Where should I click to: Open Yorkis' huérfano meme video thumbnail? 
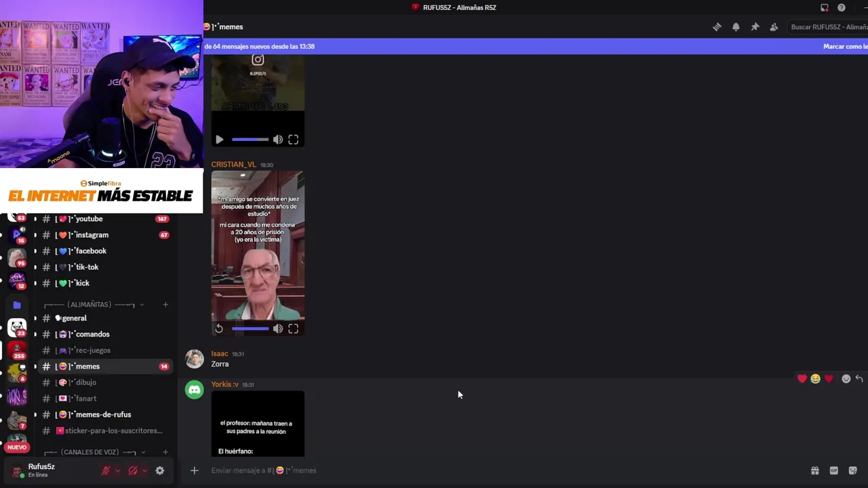[x=258, y=424]
